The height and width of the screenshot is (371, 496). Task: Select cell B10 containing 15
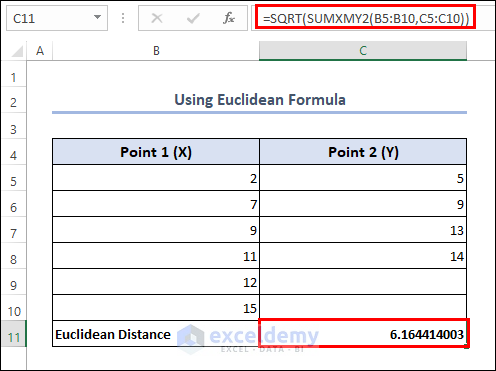click(156, 308)
